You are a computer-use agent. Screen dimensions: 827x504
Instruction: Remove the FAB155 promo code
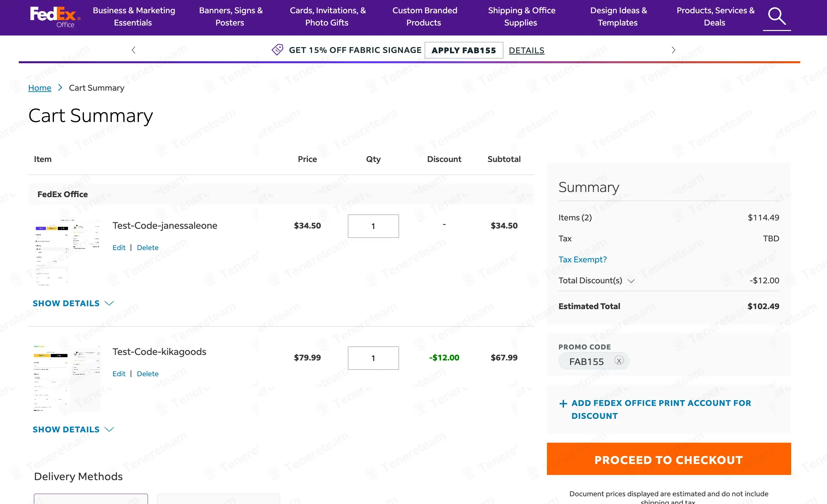pos(619,360)
